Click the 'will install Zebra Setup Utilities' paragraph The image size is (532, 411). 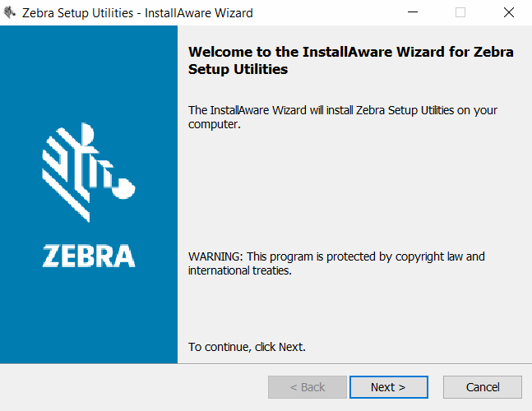[x=342, y=117]
